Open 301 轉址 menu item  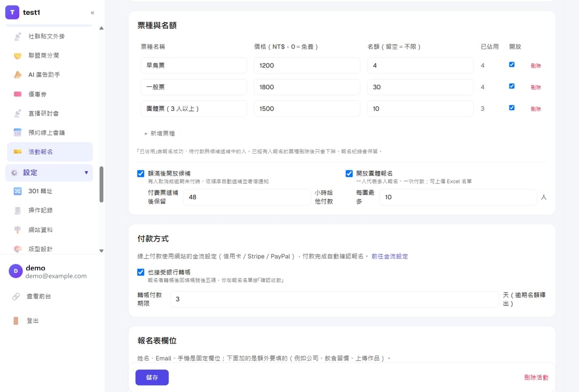tap(50, 191)
